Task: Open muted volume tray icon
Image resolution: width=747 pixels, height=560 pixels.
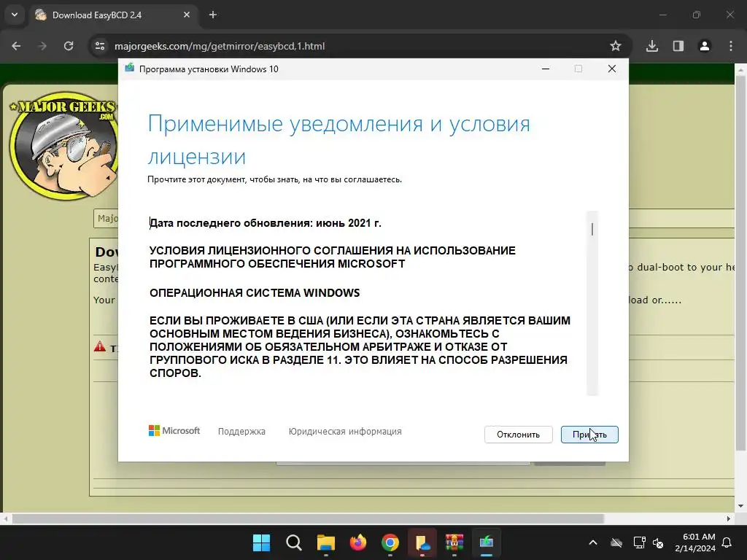Action: [658, 542]
